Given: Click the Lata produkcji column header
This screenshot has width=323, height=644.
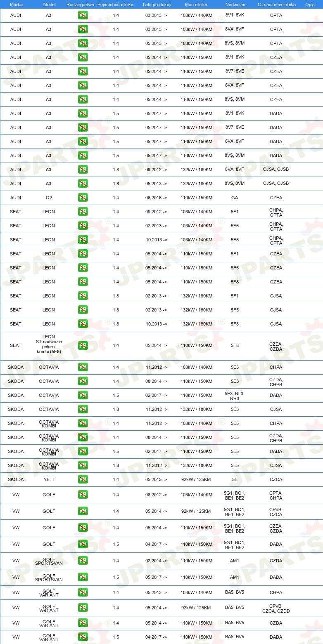Looking at the screenshot, I should click(x=157, y=4).
